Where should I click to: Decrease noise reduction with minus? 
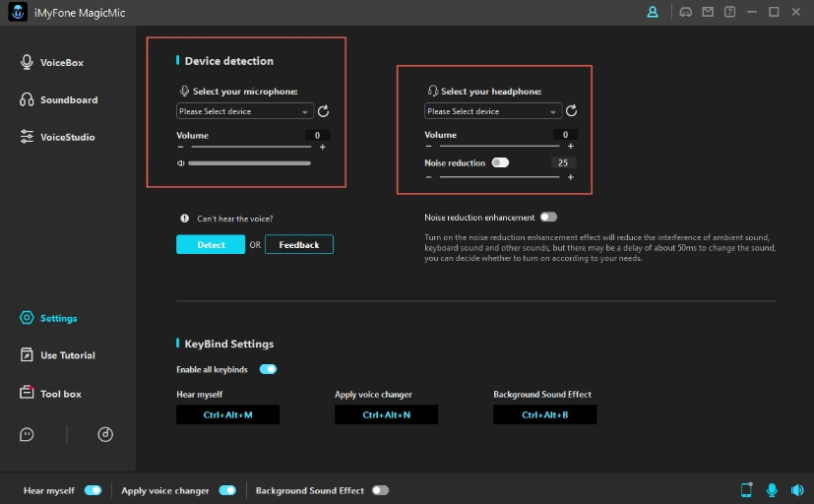[428, 177]
